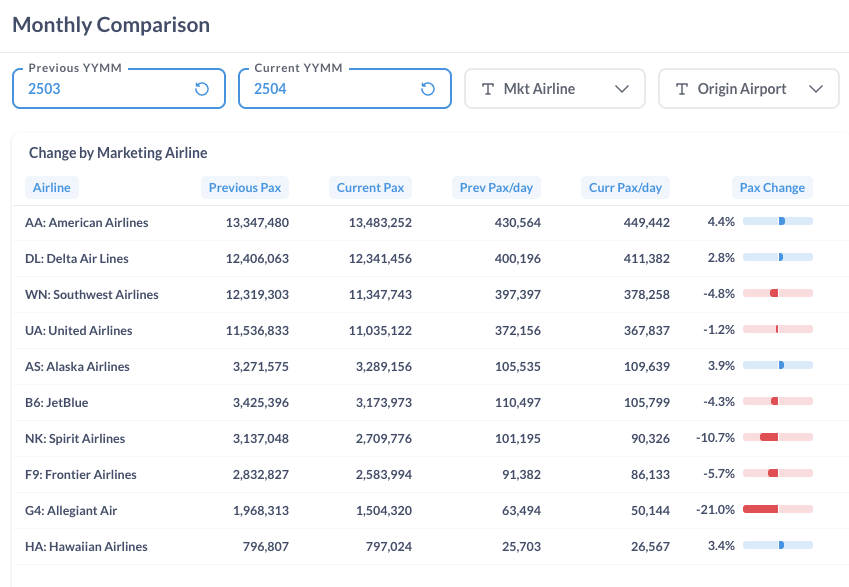849x587 pixels.
Task: Click JetBlue curr pax/day 105,799
Action: click(646, 402)
